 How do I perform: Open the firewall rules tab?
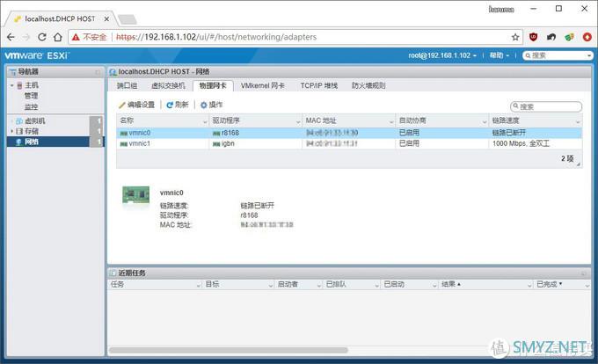coord(368,86)
